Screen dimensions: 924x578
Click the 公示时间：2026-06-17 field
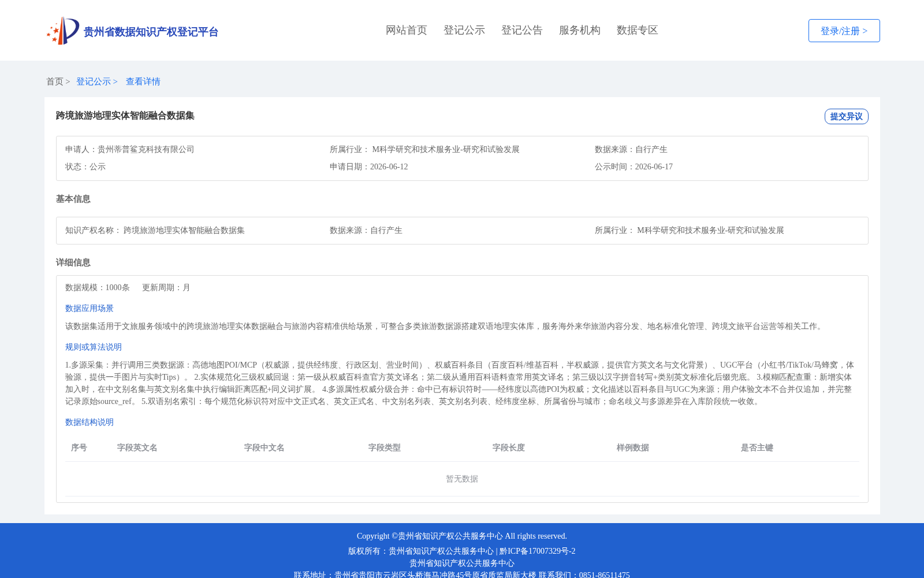tap(634, 166)
